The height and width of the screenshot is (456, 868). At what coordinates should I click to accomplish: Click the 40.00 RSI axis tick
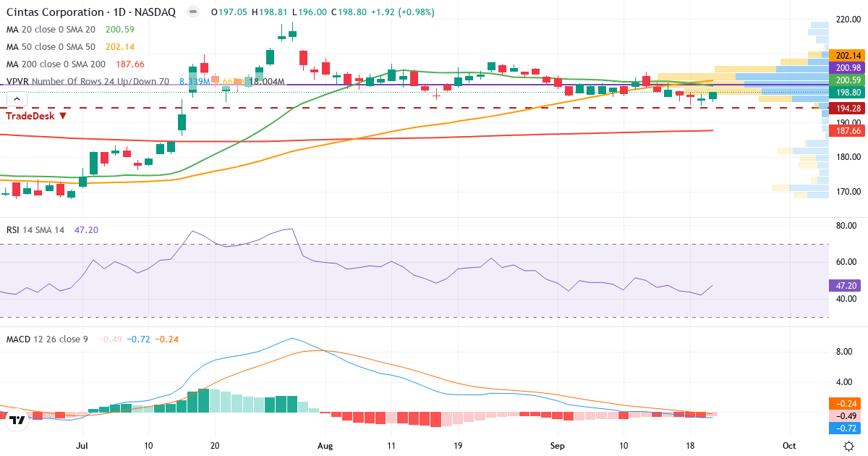point(846,299)
